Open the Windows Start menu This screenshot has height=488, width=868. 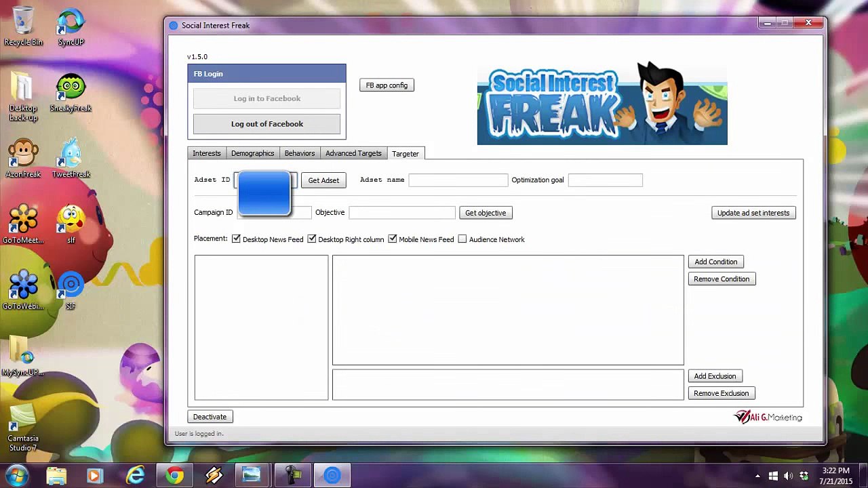pyautogui.click(x=16, y=475)
